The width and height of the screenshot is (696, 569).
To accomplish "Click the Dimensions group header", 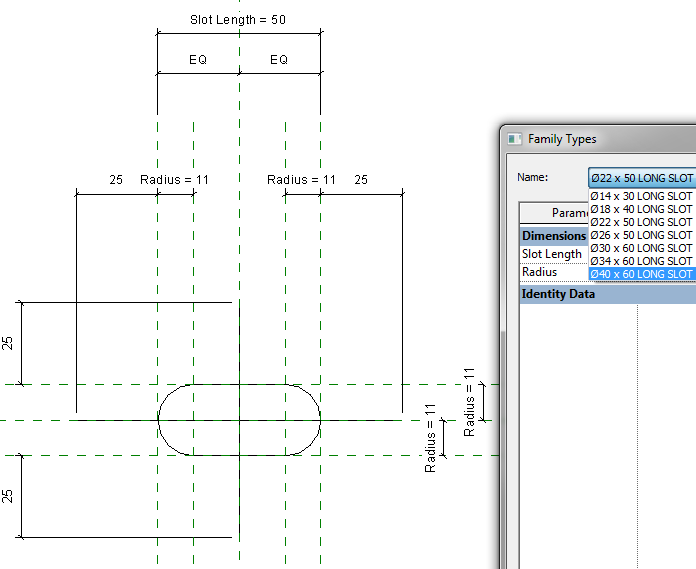I will [x=554, y=236].
